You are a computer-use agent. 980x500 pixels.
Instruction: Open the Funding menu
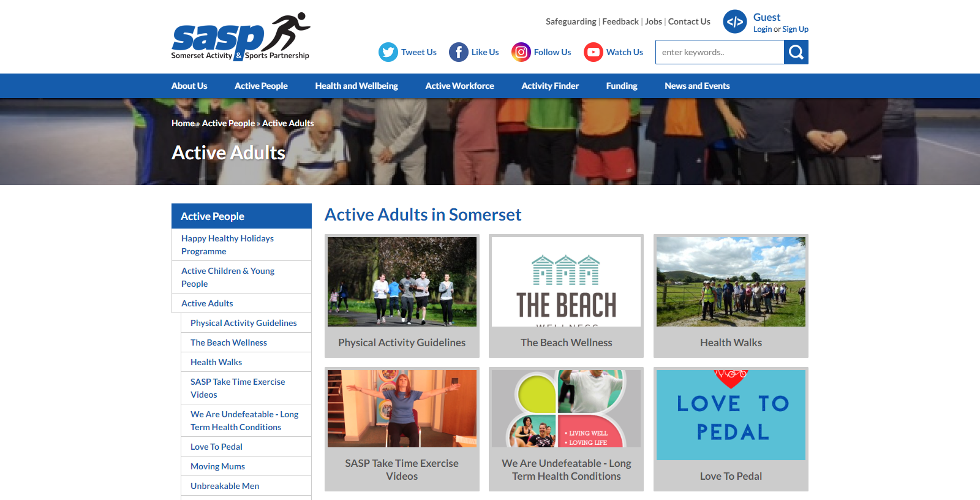(622, 86)
